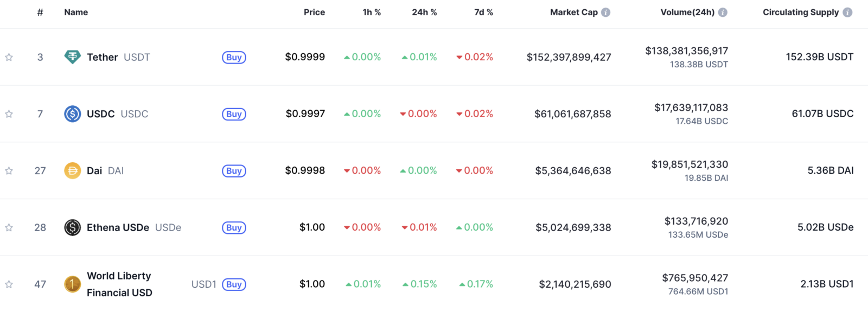Click the Ethena USDe coin logo icon
Viewport: 868px width, 311px height.
tap(72, 227)
